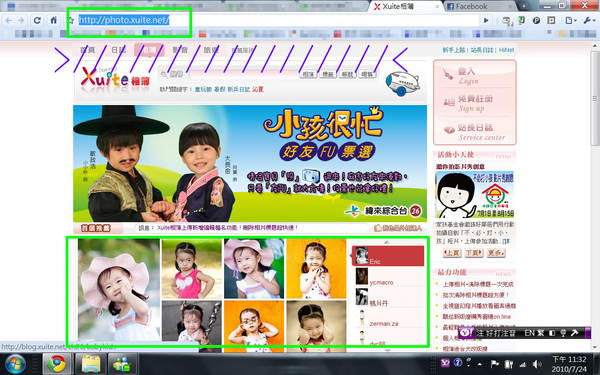Viewport: 600px width, 375px height.
Task: Click the 站長日誌 link at the top right
Action: 482,50
